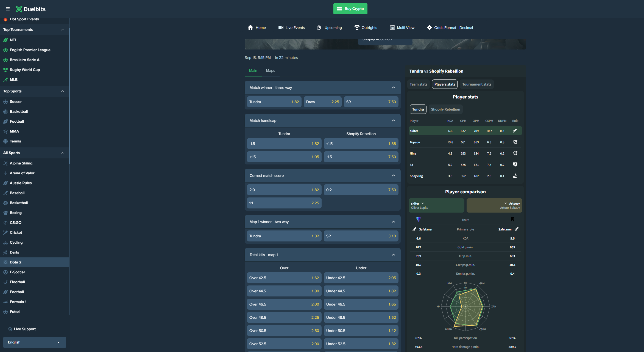Image resolution: width=644 pixels, height=352 pixels.
Task: Click the Nine player row
Action: click(465, 154)
